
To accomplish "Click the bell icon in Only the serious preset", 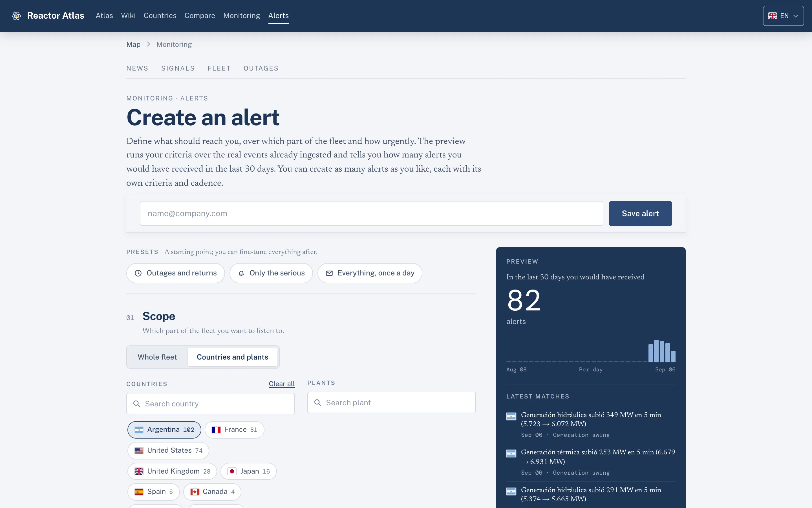I will tap(241, 273).
